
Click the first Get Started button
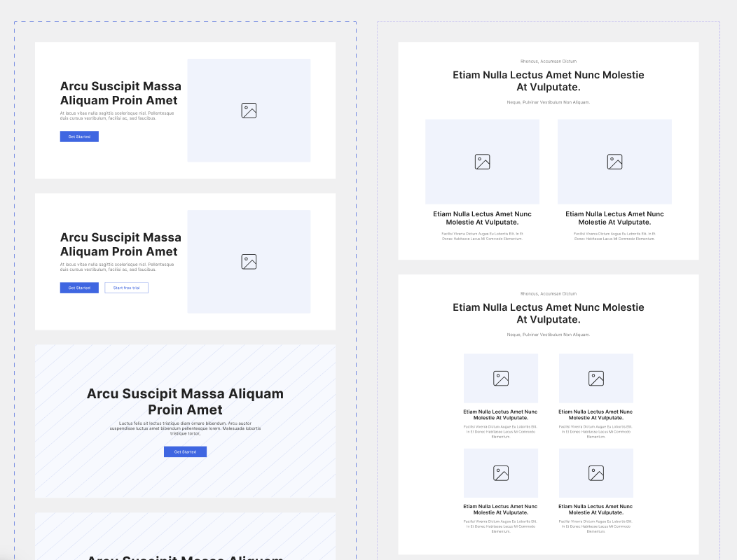point(79,136)
